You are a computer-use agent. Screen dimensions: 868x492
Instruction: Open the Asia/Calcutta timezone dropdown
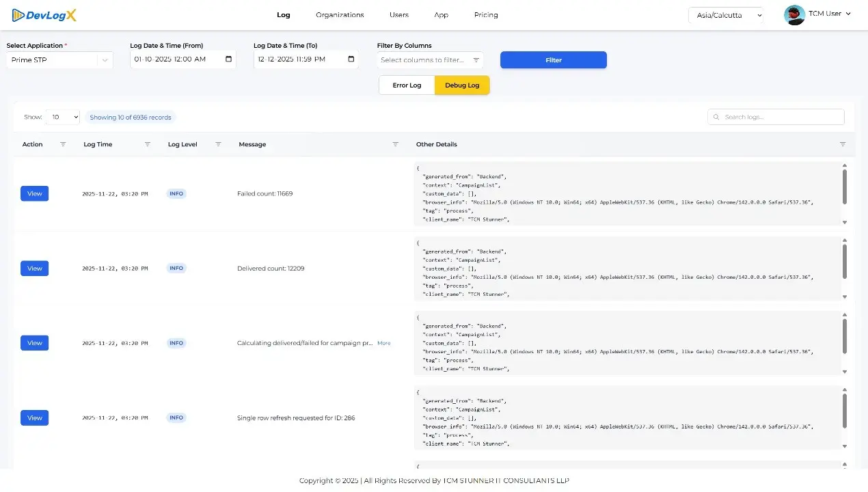point(726,15)
